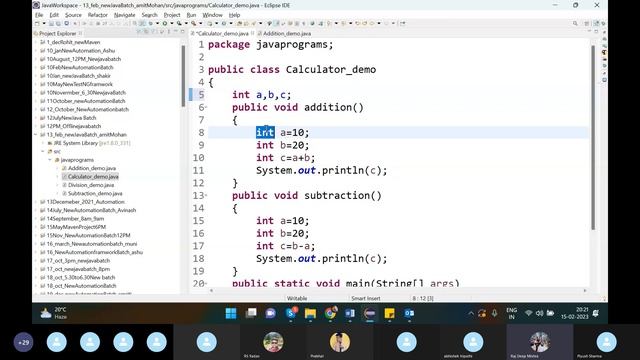Fold the main method at line 20
The width and height of the screenshot is (640, 360).
point(206,283)
